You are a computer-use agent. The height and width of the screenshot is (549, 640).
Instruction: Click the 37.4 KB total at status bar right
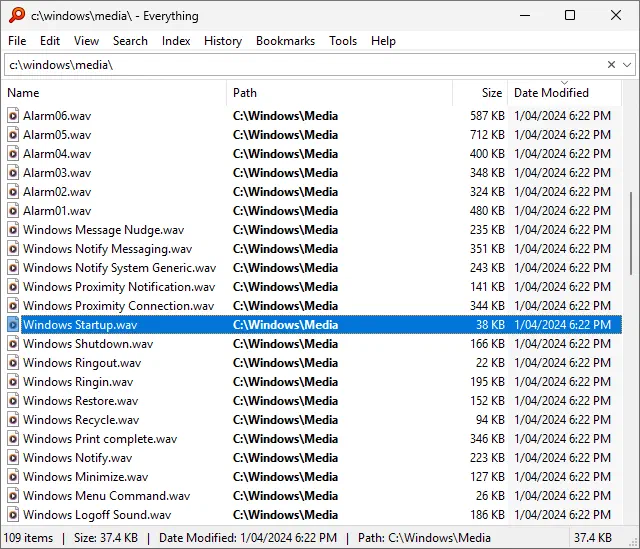click(593, 538)
